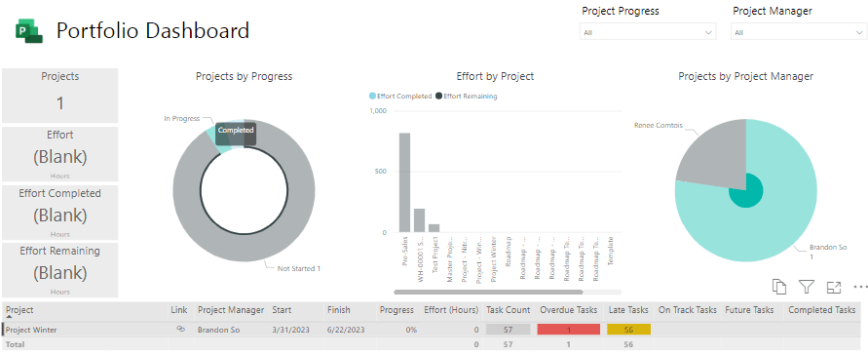Sort by Late Tasks column header
This screenshot has width=868, height=354.
[x=627, y=310]
